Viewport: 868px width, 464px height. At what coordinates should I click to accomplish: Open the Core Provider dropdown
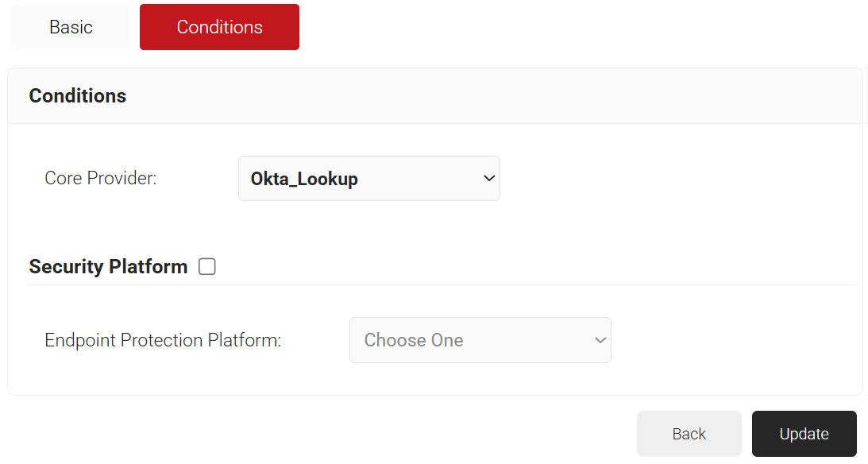[368, 179]
